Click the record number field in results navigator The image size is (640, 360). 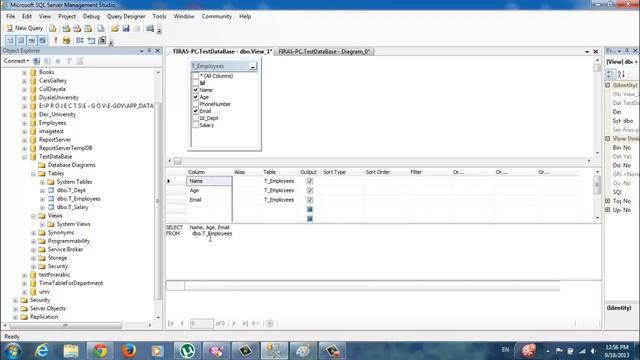(202, 323)
